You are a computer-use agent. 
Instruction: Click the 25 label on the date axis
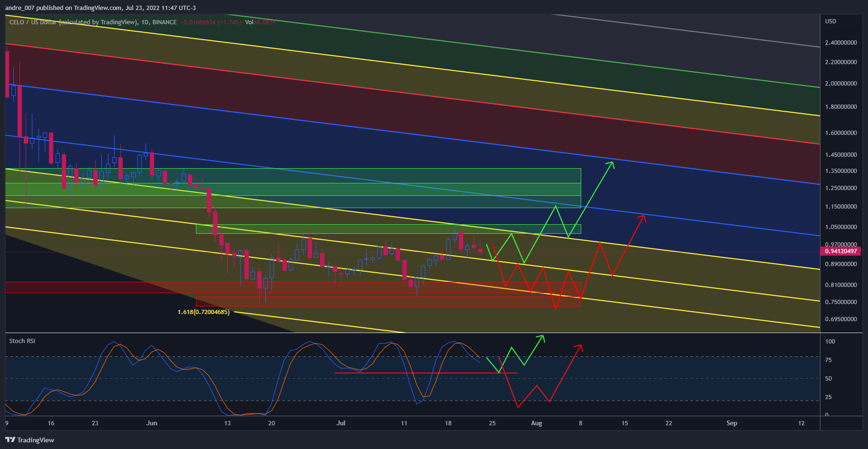(x=492, y=423)
